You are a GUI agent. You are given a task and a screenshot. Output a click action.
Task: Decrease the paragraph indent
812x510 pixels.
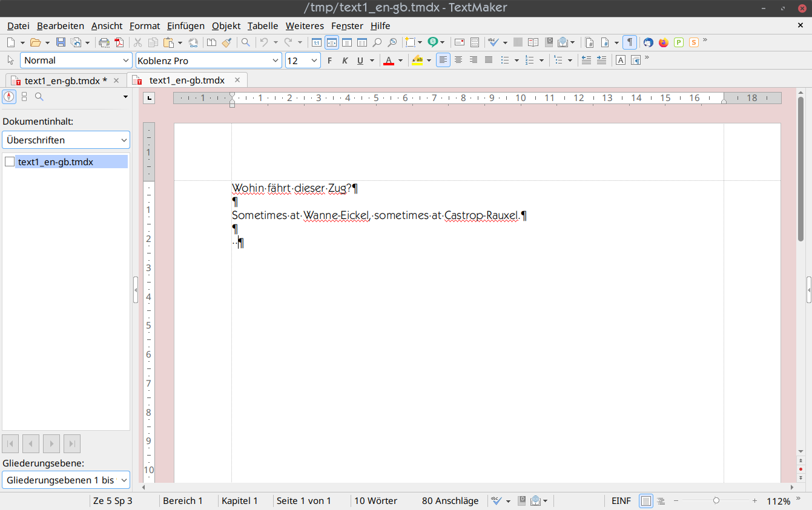click(x=586, y=60)
